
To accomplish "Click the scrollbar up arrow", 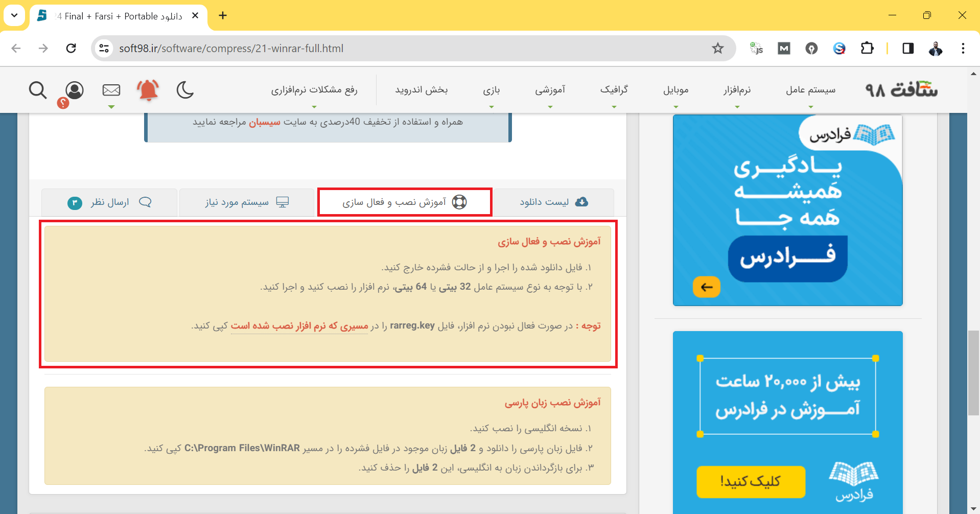I will 973,74.
